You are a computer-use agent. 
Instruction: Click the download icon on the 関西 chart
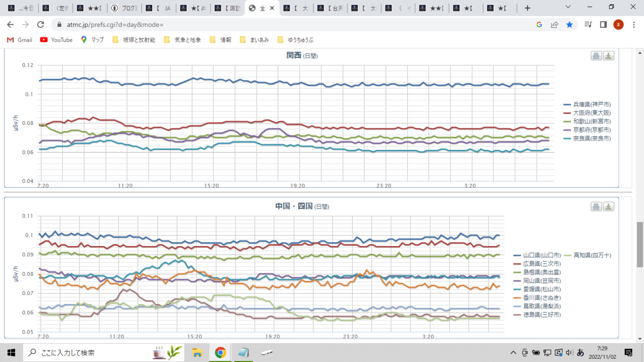[x=608, y=56]
